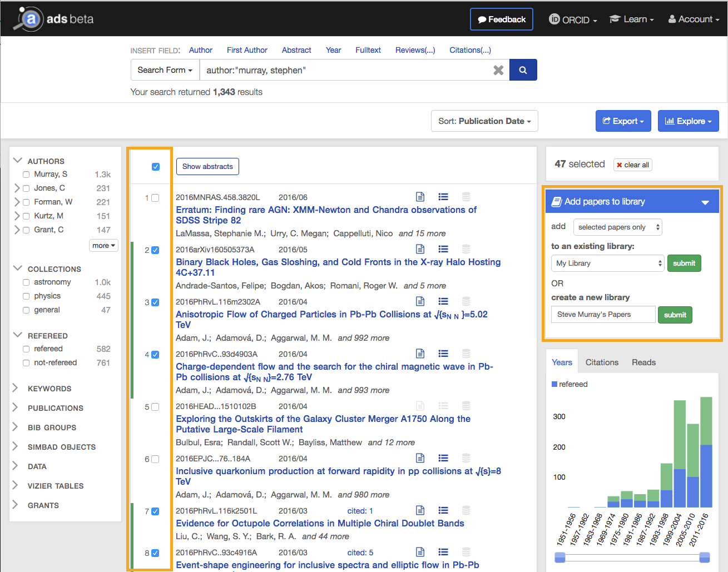The width and height of the screenshot is (728, 572).
Task: Open the Search Form dropdown
Action: click(x=165, y=69)
